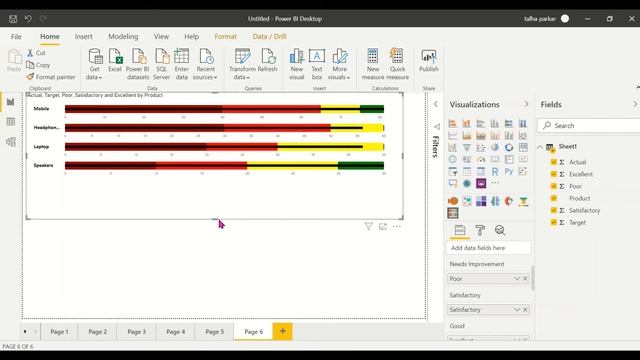Import data from Excel
Screen dimensions: 640x360
(115, 60)
